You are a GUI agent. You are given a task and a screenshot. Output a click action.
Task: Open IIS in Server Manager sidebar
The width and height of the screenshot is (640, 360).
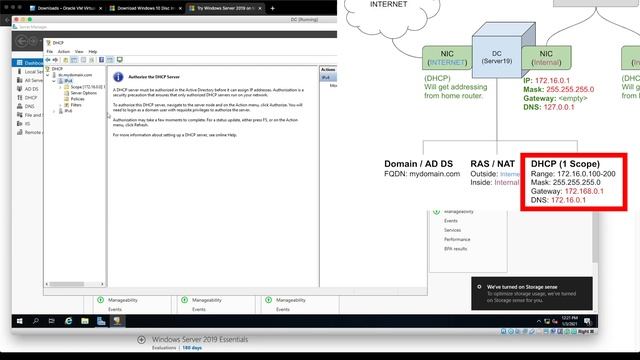coord(28,123)
